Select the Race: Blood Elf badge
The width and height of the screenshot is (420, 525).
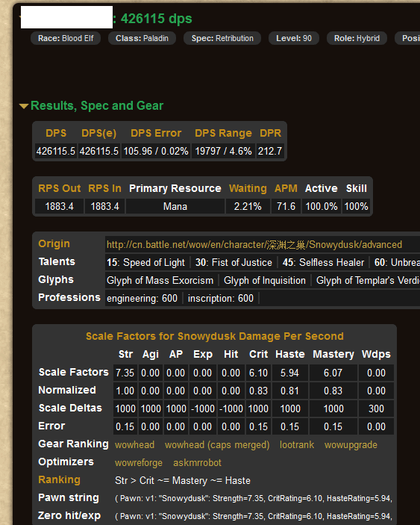[66, 38]
